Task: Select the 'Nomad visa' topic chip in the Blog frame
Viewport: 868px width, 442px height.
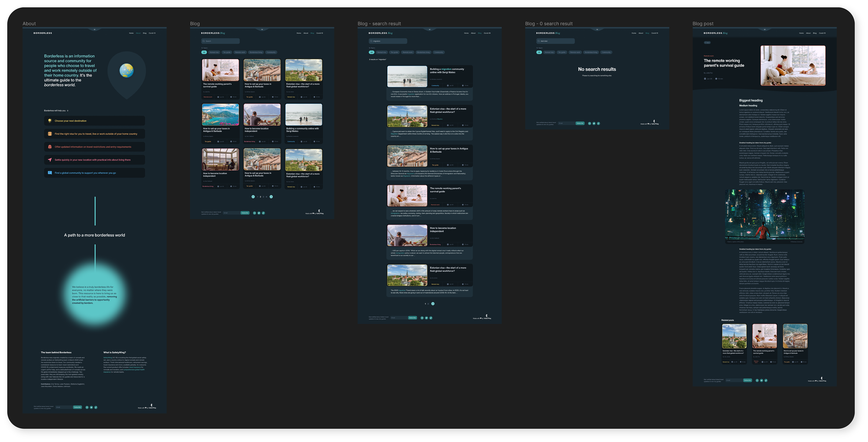Action: pyautogui.click(x=214, y=52)
